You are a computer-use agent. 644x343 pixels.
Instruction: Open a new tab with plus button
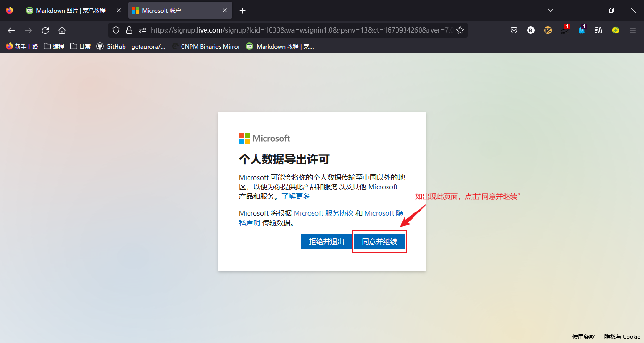point(243,10)
